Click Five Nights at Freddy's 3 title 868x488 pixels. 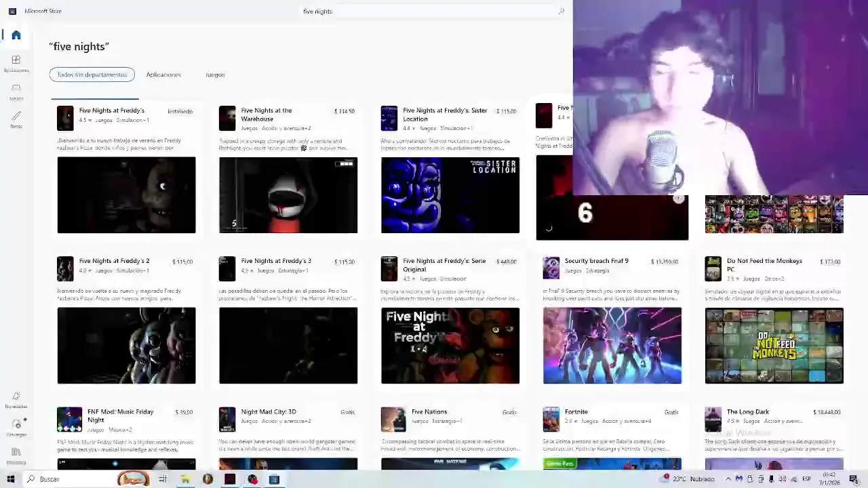(276, 261)
